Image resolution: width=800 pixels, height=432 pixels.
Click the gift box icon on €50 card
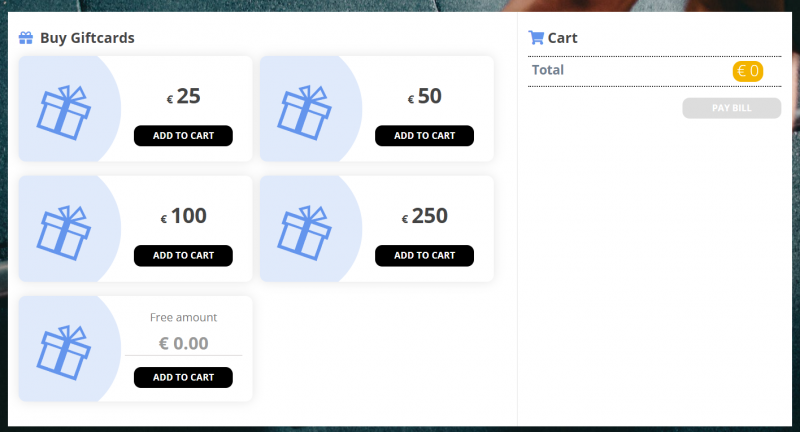pos(305,111)
